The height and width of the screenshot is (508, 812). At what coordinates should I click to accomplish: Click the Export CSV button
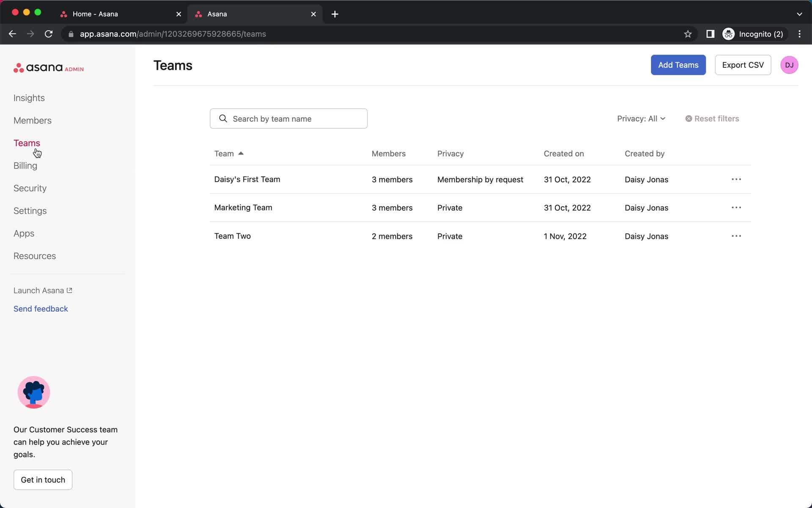point(743,65)
